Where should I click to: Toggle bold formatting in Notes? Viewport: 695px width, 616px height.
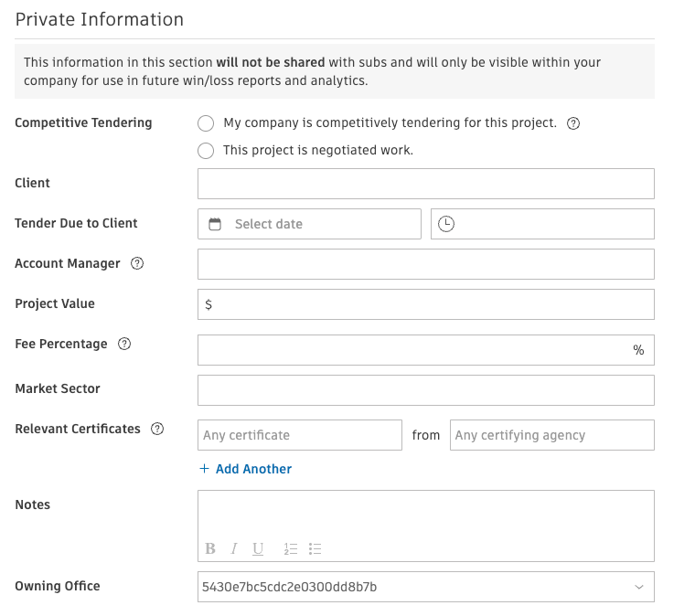coord(210,548)
